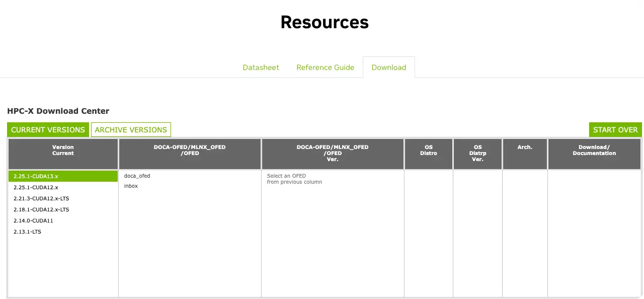644x299 pixels.
Task: Click the Version Current column header
Action: 63,151
